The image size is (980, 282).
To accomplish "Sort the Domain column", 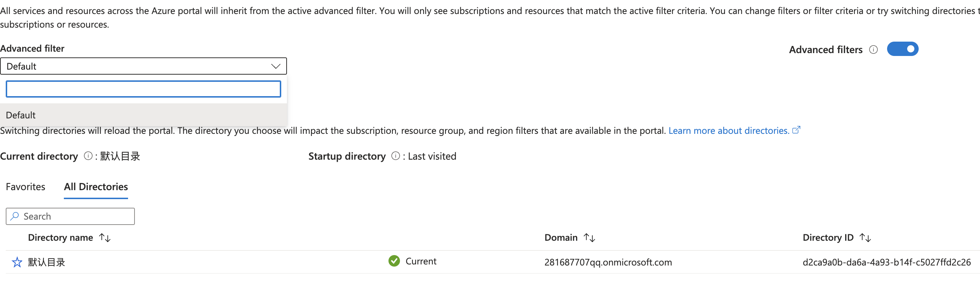I will [x=590, y=238].
